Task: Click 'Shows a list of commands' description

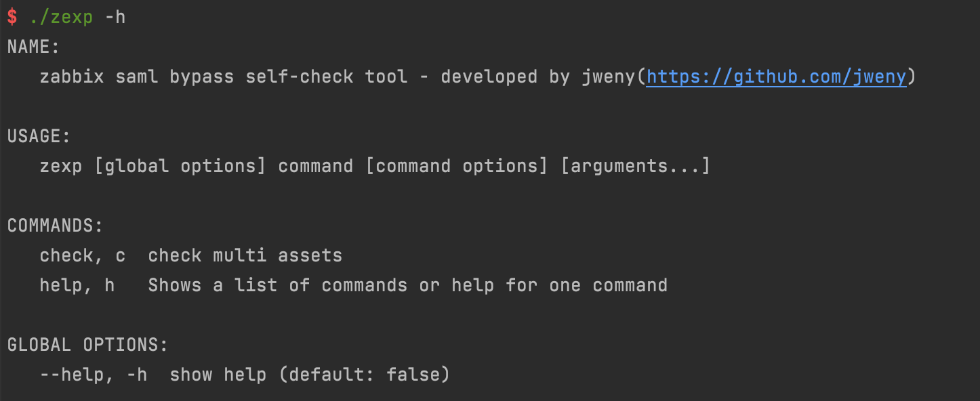Action: (x=278, y=286)
